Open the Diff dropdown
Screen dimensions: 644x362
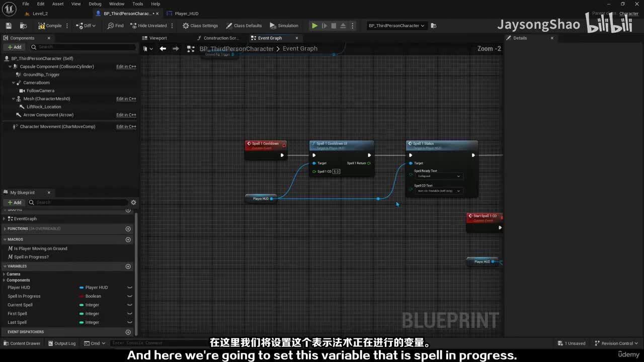pyautogui.click(x=86, y=26)
